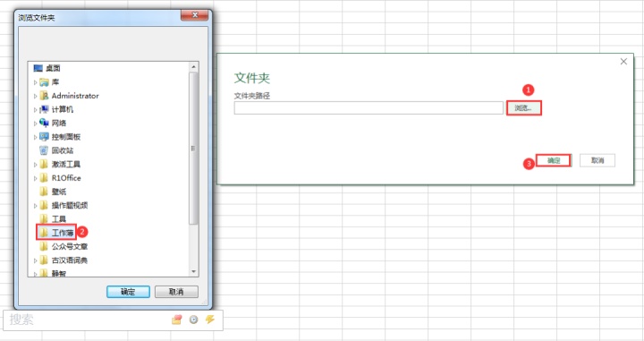Expand the 操作题视频 folder node

click(35, 206)
